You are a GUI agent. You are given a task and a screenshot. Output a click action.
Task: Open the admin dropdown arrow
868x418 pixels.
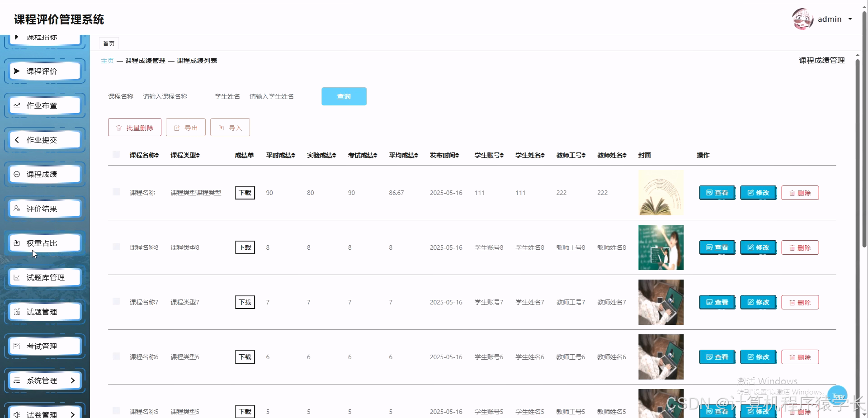coord(850,19)
